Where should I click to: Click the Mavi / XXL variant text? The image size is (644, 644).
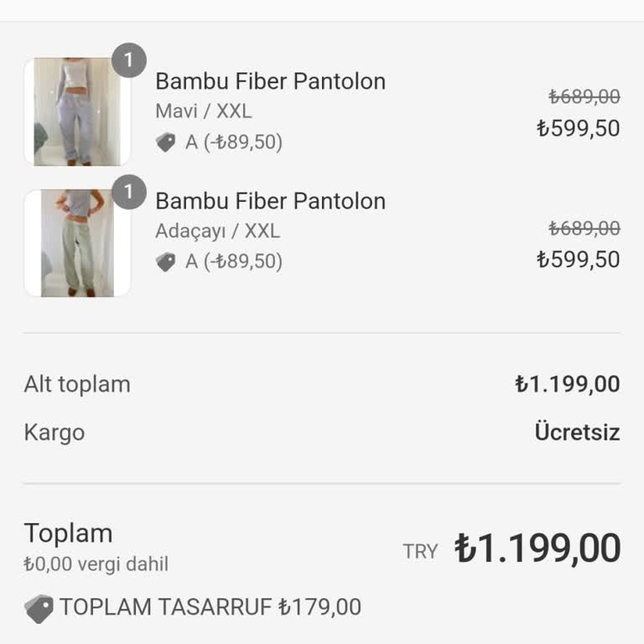(203, 112)
